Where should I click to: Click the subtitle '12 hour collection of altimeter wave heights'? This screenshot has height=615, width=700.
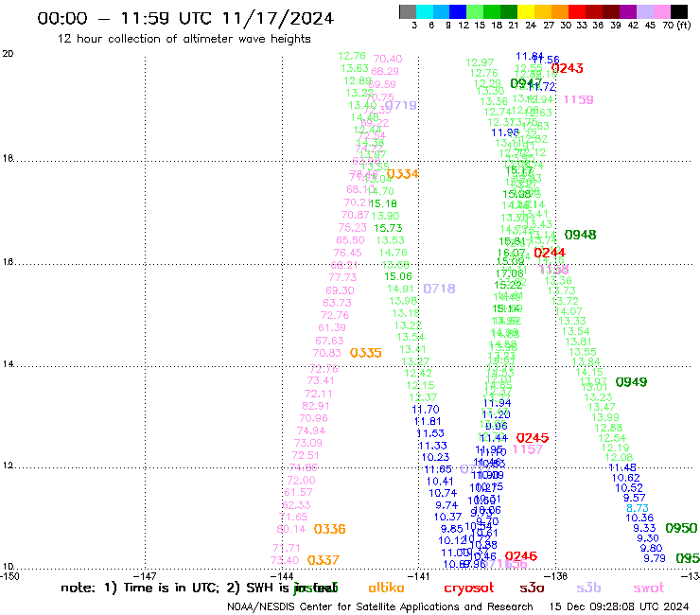pyautogui.click(x=184, y=39)
